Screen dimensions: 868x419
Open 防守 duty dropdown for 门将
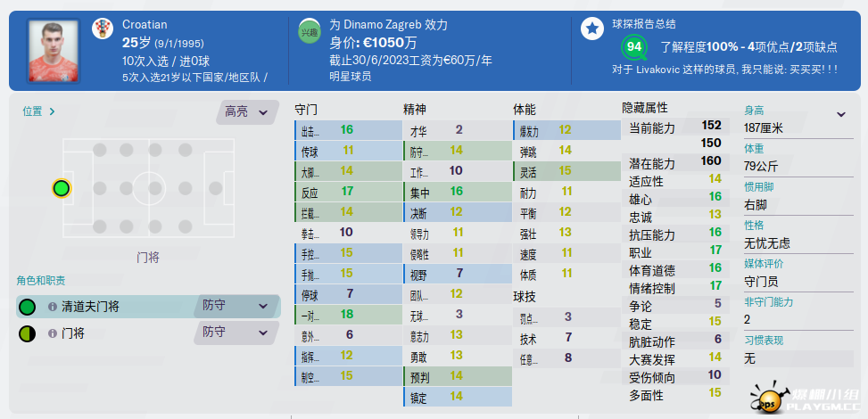pos(236,333)
